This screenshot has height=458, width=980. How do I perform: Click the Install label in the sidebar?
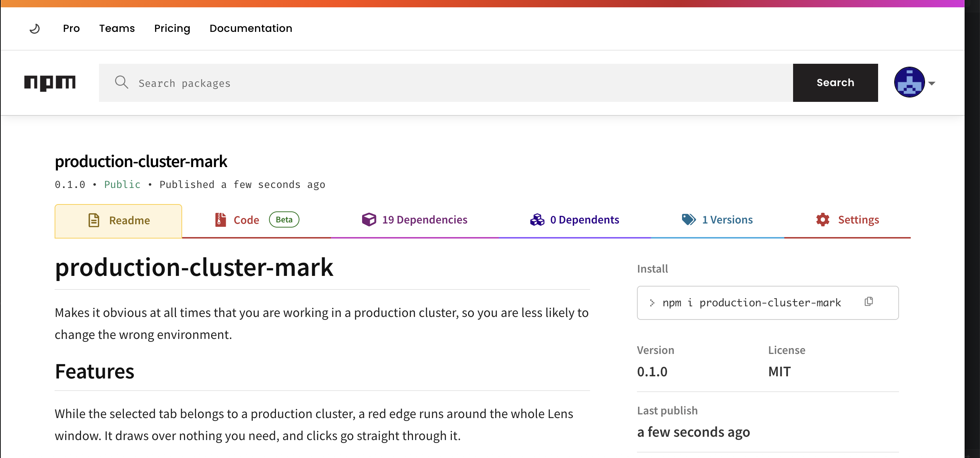tap(652, 269)
